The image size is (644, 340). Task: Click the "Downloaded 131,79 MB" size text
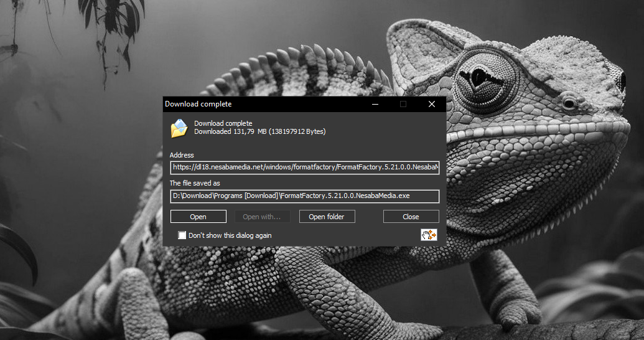tap(259, 131)
